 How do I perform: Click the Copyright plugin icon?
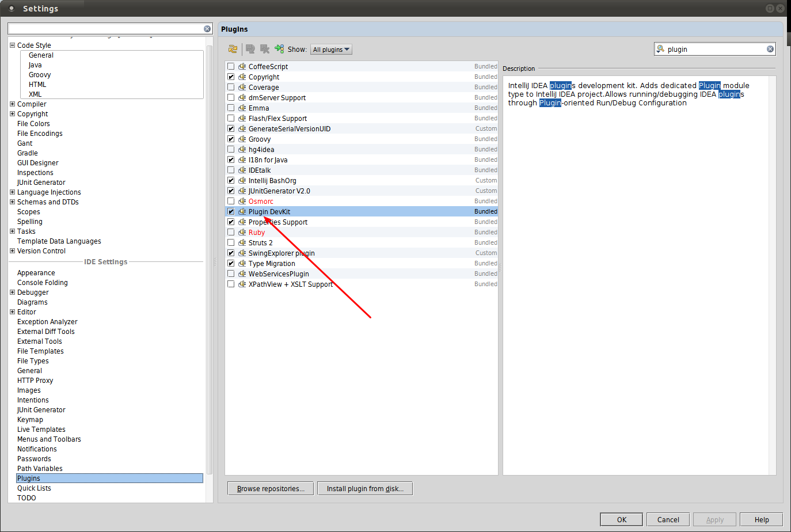pyautogui.click(x=242, y=77)
